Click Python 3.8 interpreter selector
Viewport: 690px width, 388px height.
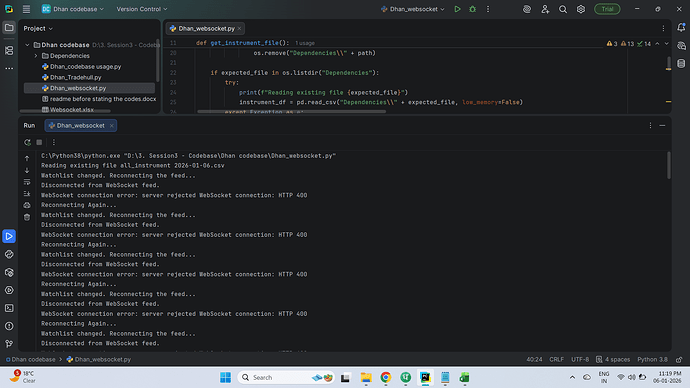click(x=652, y=359)
